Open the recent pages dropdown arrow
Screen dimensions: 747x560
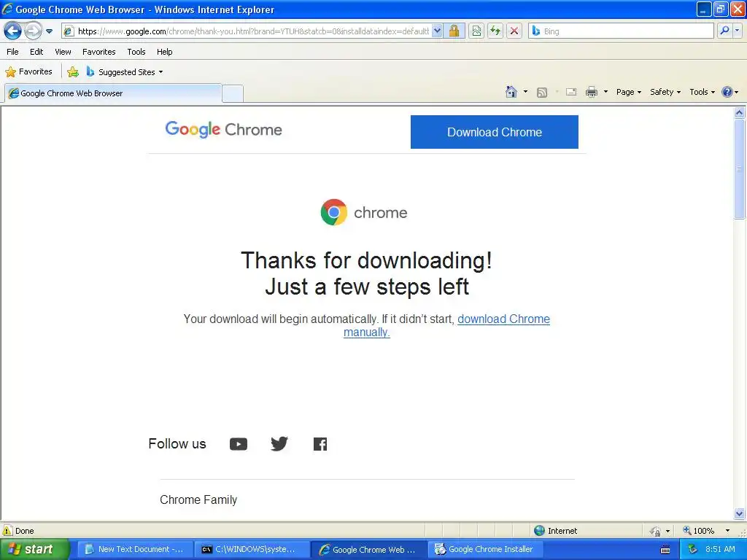click(x=49, y=31)
